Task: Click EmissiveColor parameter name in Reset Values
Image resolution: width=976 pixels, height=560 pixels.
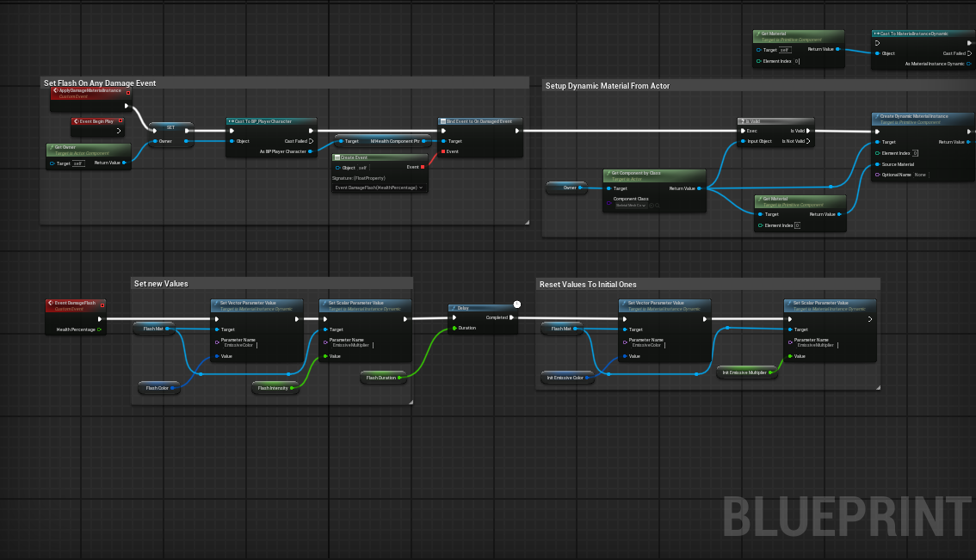Action: [x=646, y=345]
